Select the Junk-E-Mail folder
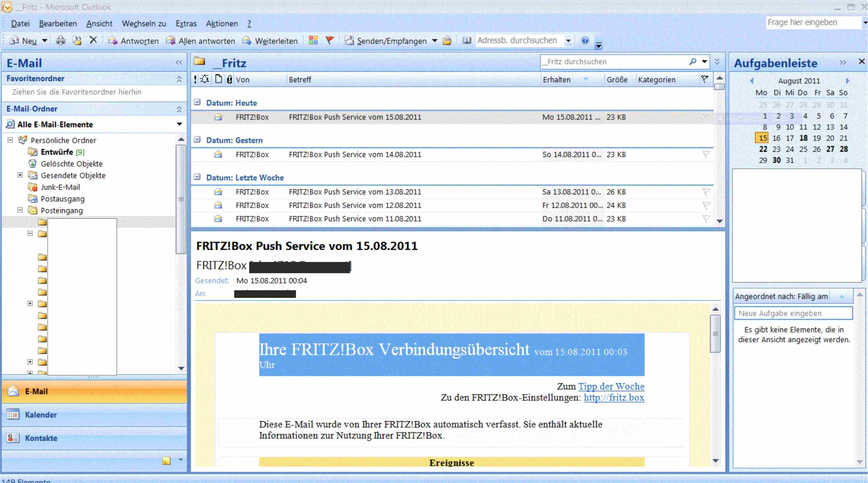The height and width of the screenshot is (483, 868). 55,187
